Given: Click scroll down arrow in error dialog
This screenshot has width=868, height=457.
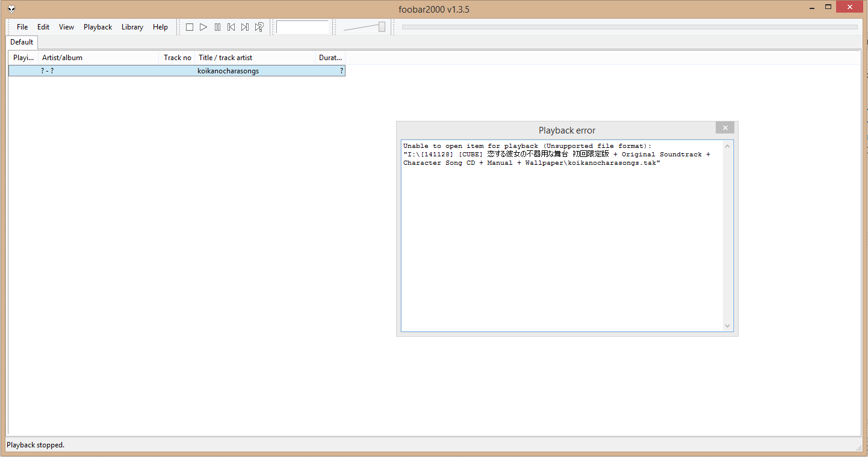Looking at the screenshot, I should click(728, 326).
